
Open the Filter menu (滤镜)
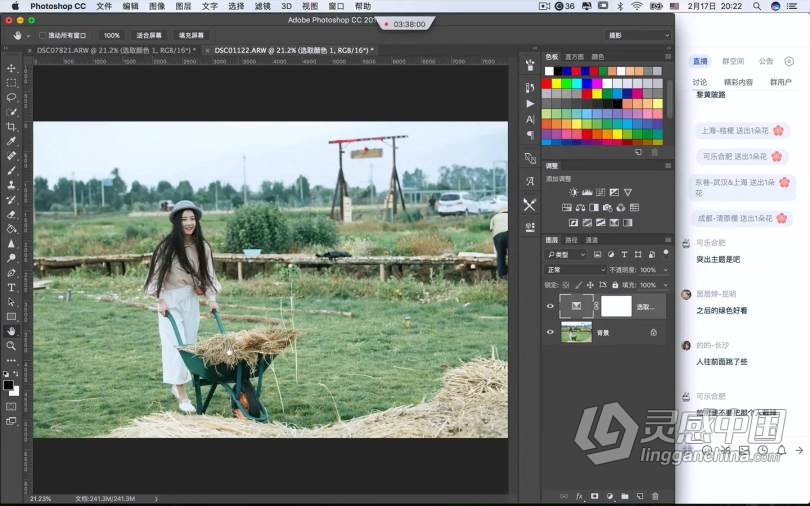[263, 6]
